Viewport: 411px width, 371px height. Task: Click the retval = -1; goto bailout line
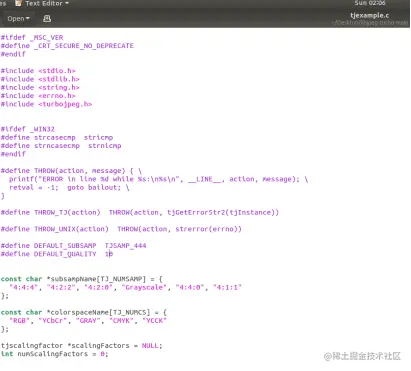pos(69,187)
